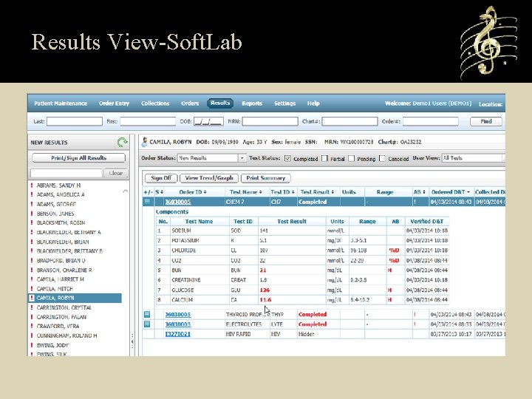The height and width of the screenshot is (399, 532).
Task: Open order link for ELECTROLYTES
Action: (178, 324)
